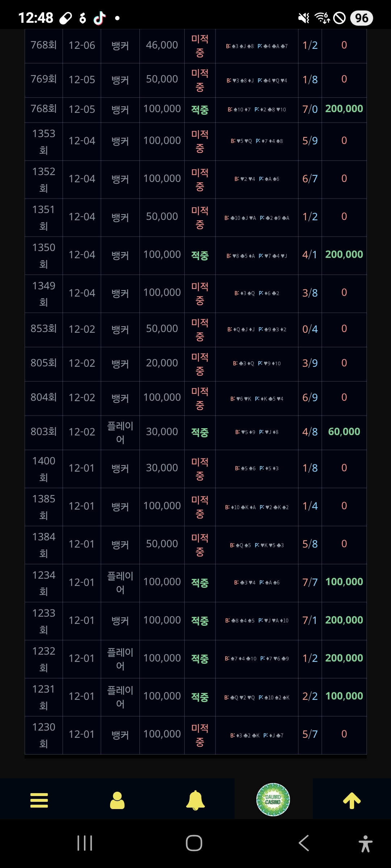Tap the Daumd Casino logo
This screenshot has width=391, height=868.
coord(273,800)
